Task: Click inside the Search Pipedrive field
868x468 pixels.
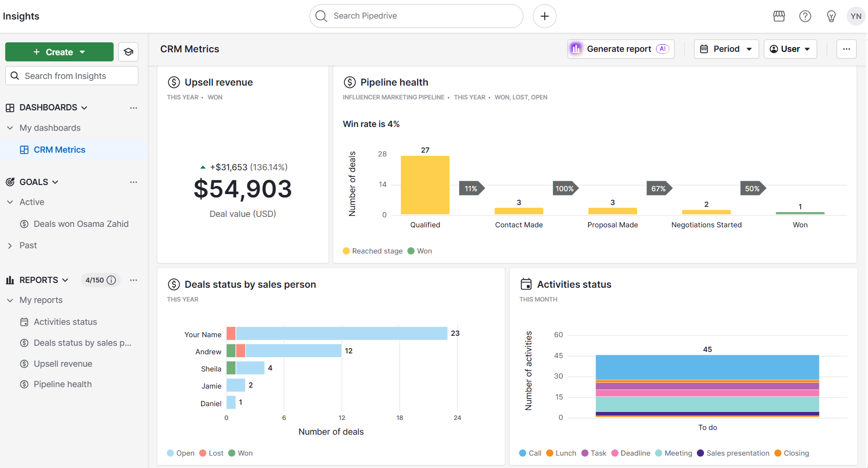Action: point(416,16)
